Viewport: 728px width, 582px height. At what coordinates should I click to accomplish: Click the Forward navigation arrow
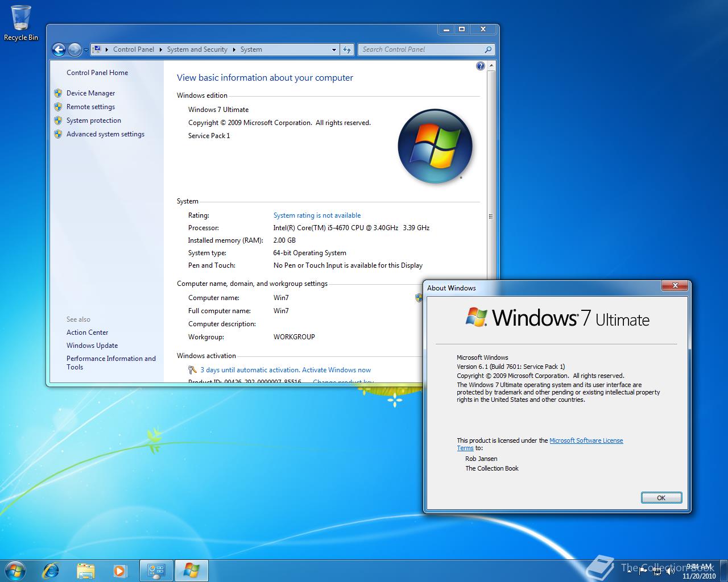click(75, 50)
